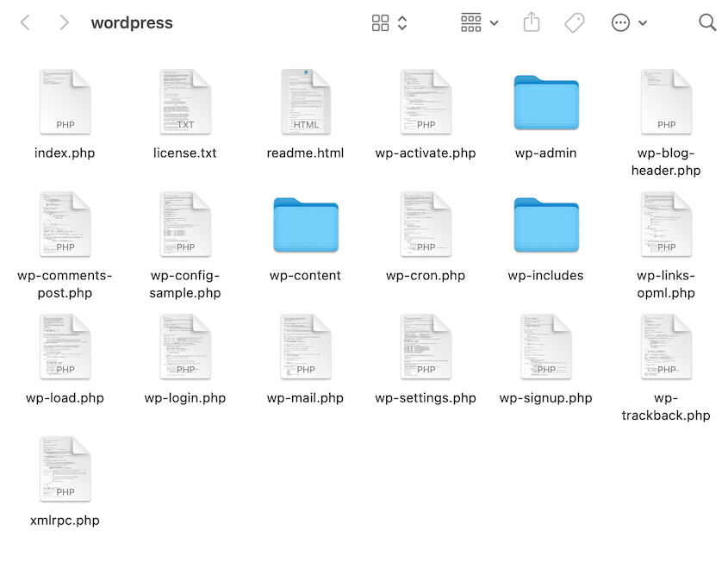
Task: Open view mode up/down chevron selector
Action: click(x=402, y=22)
